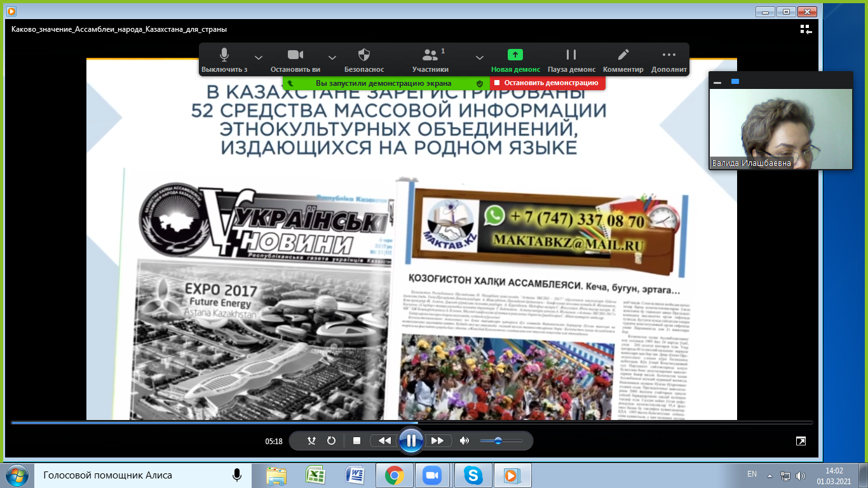868x488 pixels.
Task: Click the green shield on the sharing bar
Action: coord(480,83)
